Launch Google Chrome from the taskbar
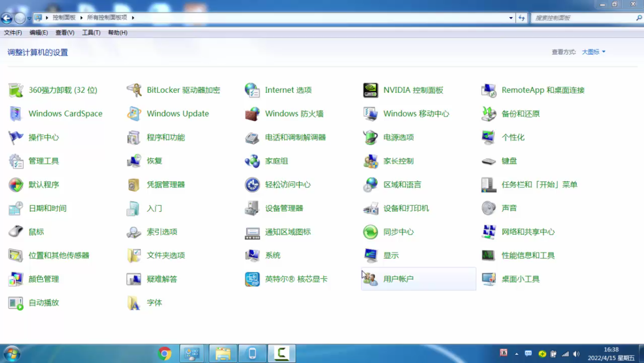Viewport: 644px width, 363px height. tap(164, 354)
